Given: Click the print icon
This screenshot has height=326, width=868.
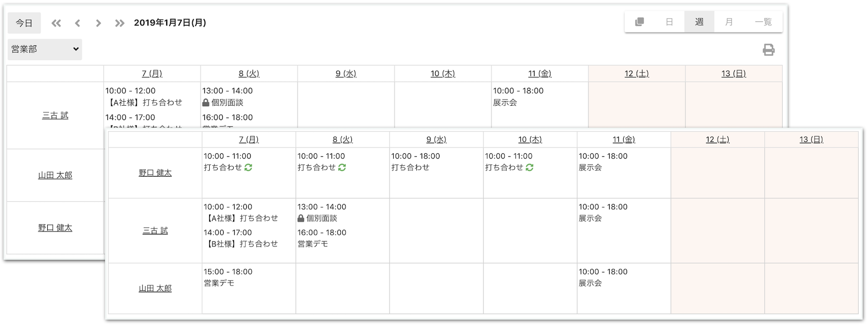Looking at the screenshot, I should click(768, 50).
